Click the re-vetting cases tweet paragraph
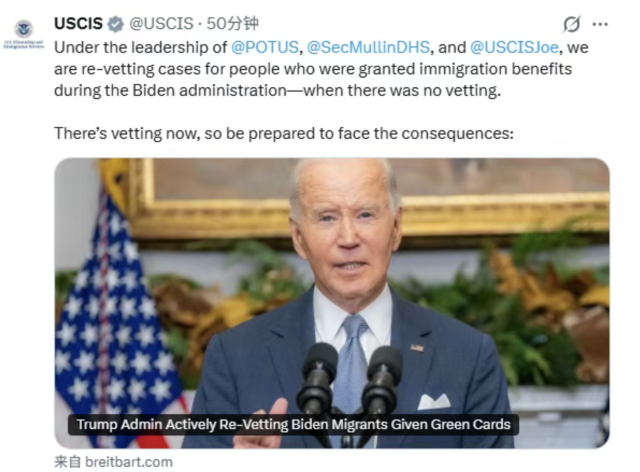 321,69
